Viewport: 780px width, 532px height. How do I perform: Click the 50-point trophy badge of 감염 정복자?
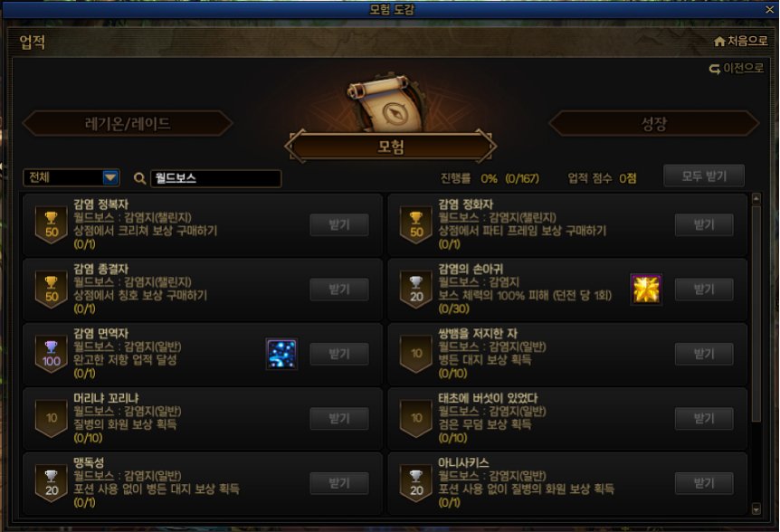[x=52, y=224]
